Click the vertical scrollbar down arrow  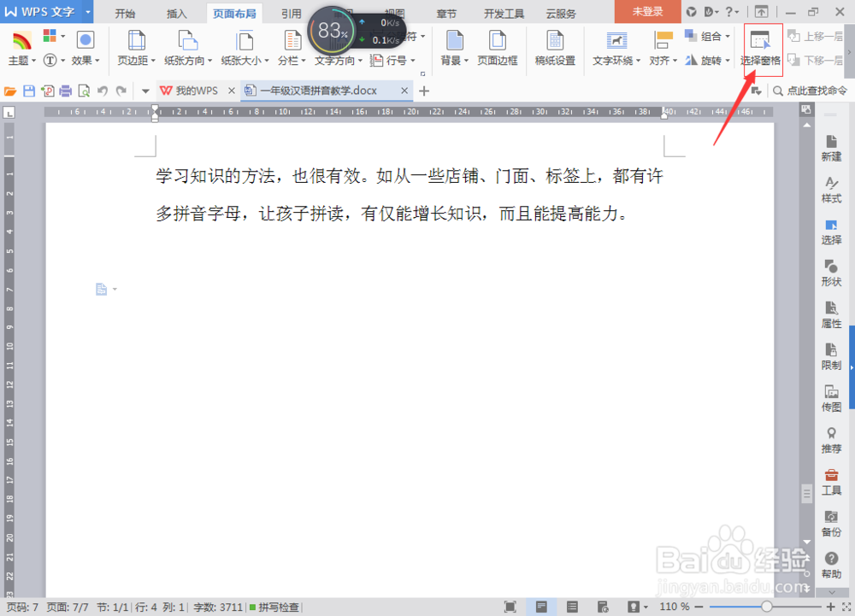[806, 543]
